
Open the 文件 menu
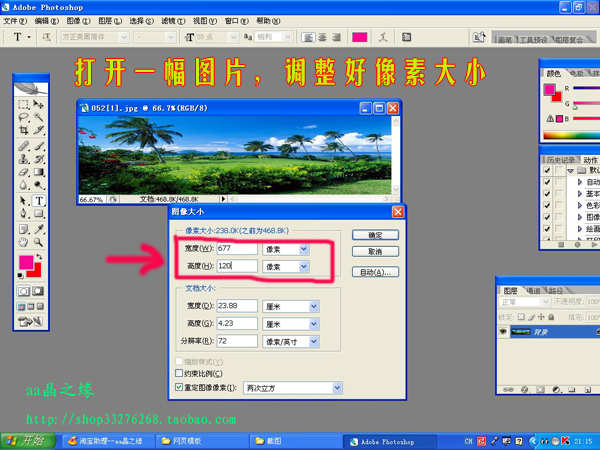[x=15, y=21]
